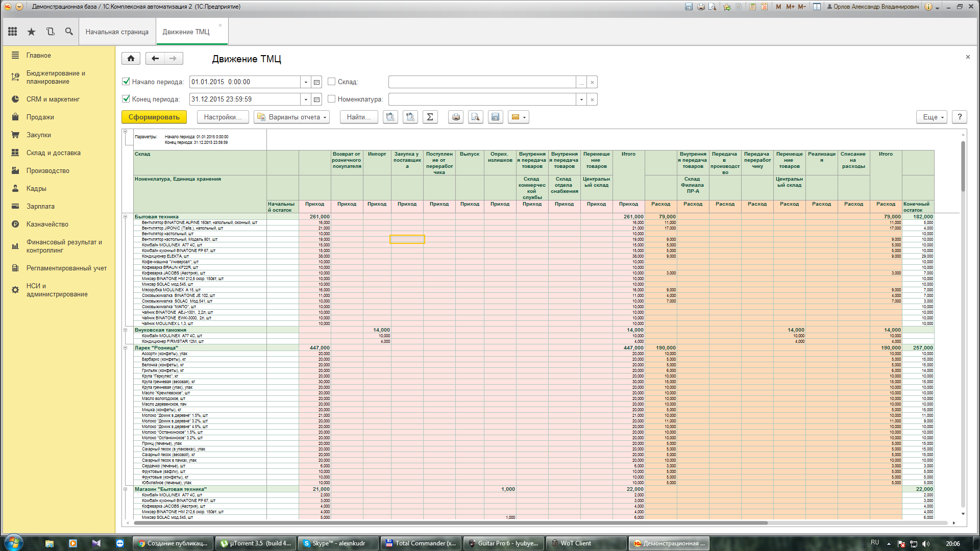The height and width of the screenshot is (551, 980).
Task: Enable the Номенклатура filter checkbox
Action: click(x=331, y=99)
